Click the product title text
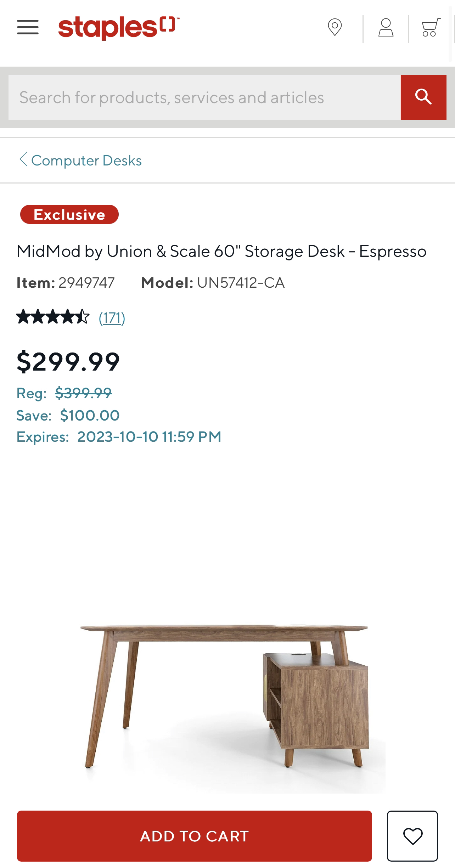455x868 pixels. click(222, 251)
